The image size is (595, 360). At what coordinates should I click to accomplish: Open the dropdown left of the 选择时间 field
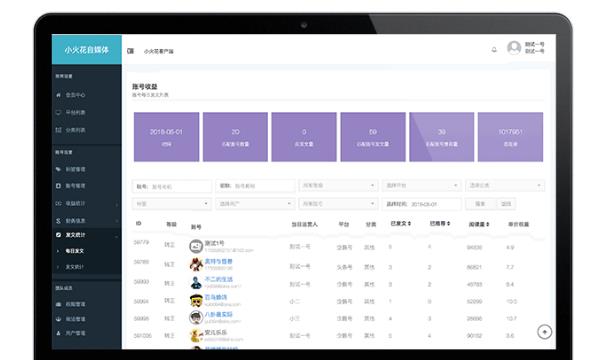click(x=338, y=204)
